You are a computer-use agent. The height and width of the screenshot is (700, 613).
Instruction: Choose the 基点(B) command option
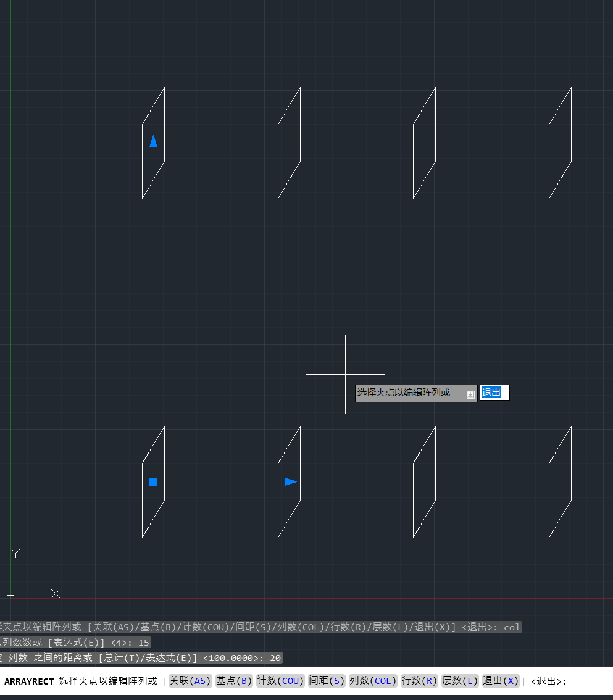click(234, 681)
